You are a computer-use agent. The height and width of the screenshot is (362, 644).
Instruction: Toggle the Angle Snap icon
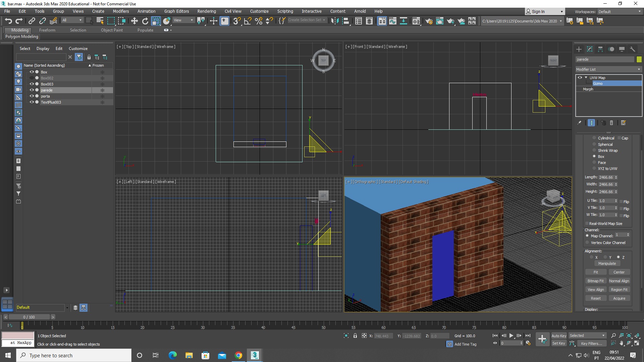click(248, 21)
